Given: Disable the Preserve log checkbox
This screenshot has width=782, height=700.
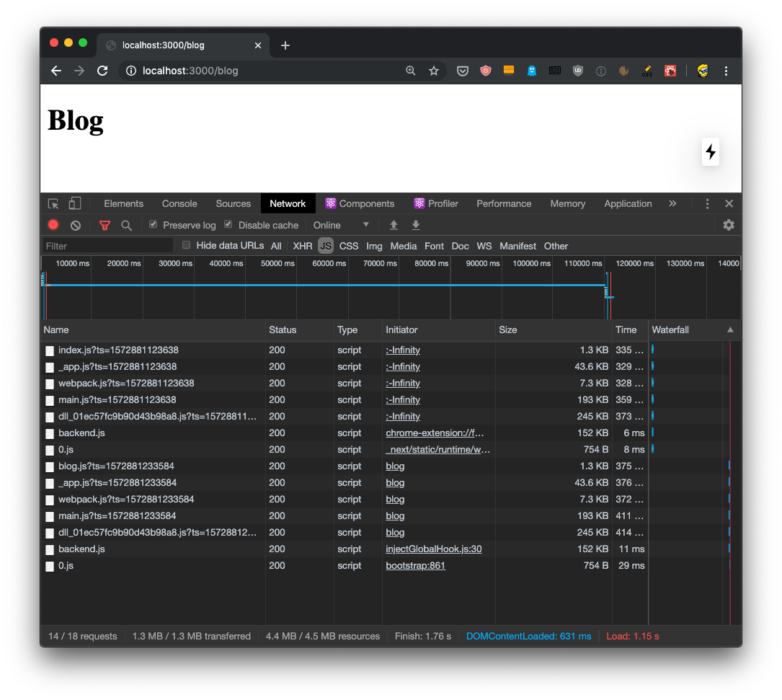Looking at the screenshot, I should 152,225.
